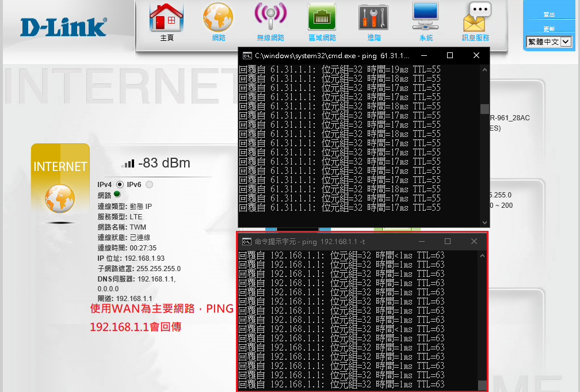Click the 更新 refresh button
The image size is (580, 392).
pyautogui.click(x=549, y=29)
